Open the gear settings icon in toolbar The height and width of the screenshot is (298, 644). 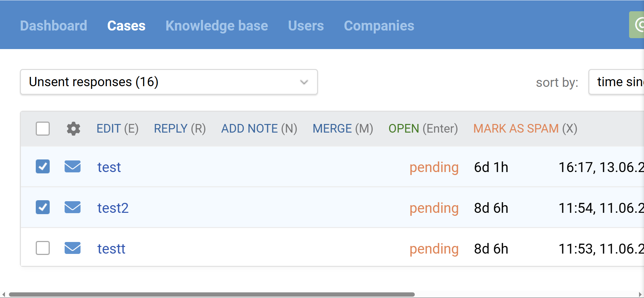coord(74,129)
